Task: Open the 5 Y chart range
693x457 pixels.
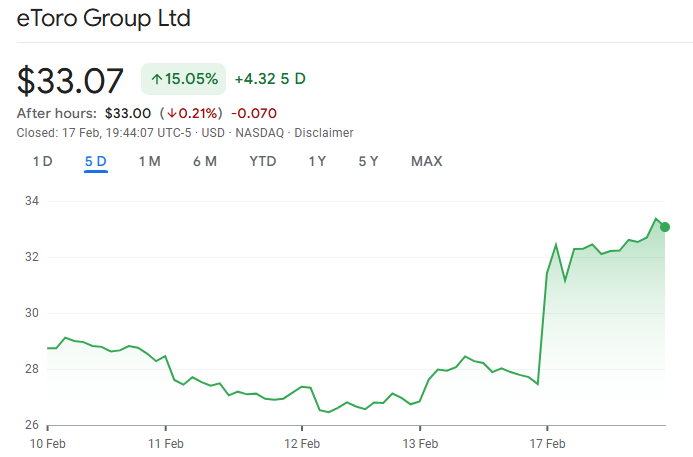Action: tap(368, 161)
